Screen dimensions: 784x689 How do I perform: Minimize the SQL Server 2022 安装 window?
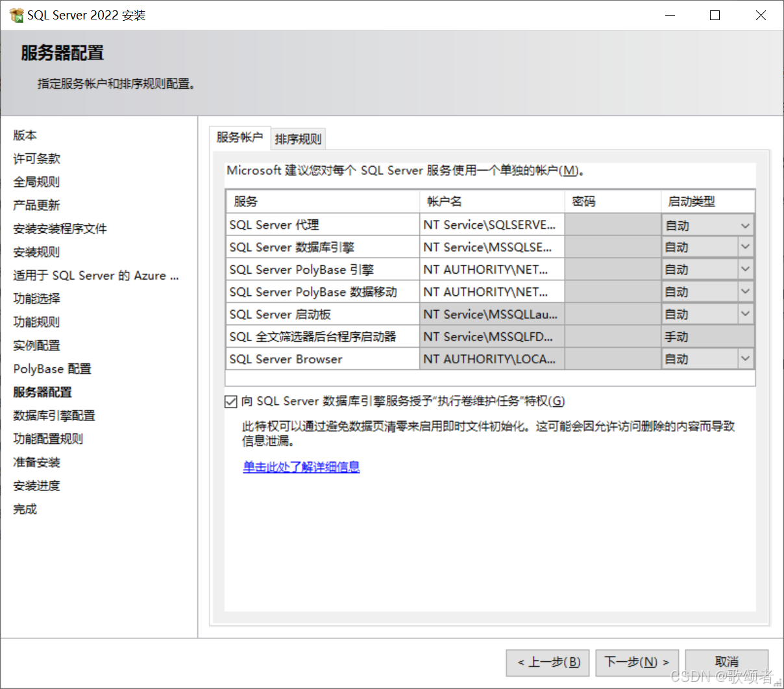(670, 15)
